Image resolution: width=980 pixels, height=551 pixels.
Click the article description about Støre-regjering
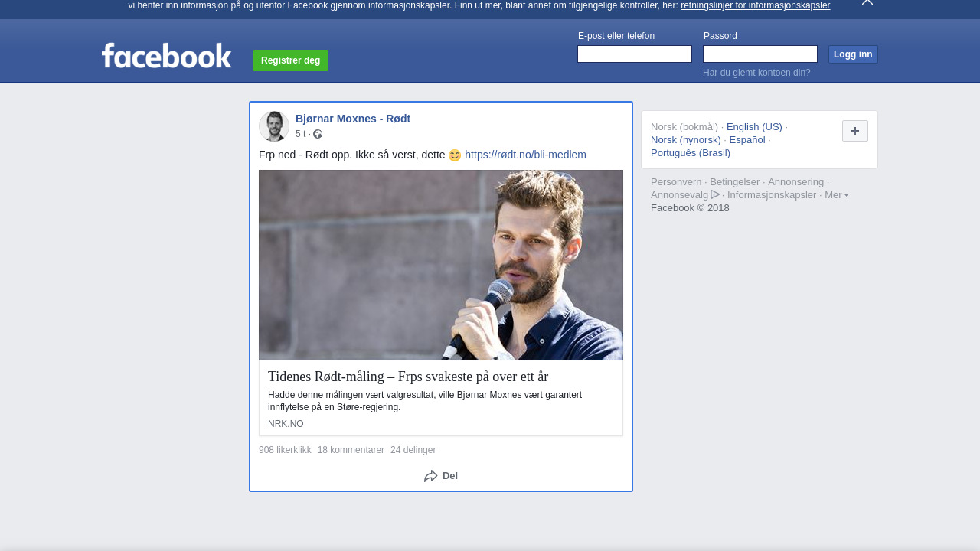[425, 401]
